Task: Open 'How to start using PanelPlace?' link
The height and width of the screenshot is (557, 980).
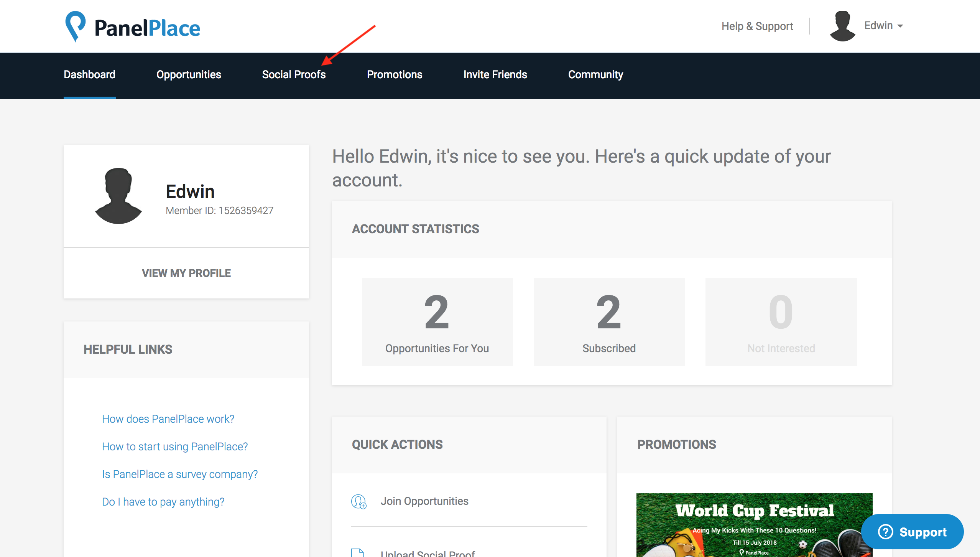Action: pyautogui.click(x=175, y=447)
